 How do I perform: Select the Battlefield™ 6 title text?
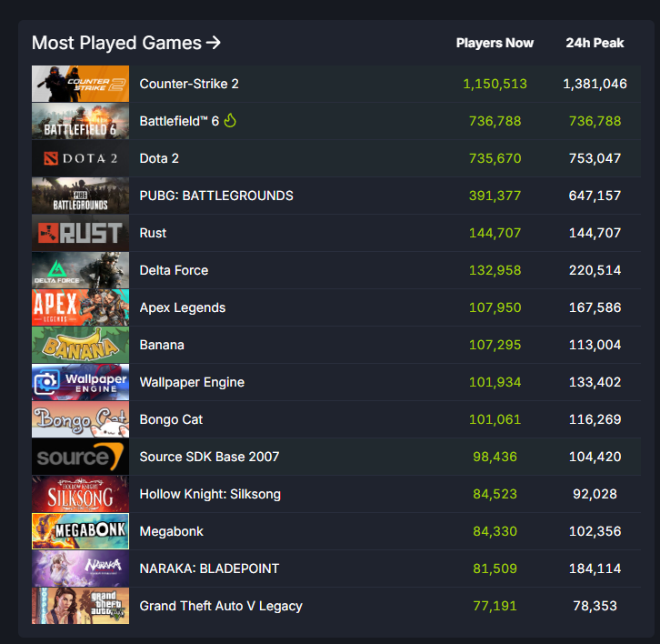coord(179,121)
